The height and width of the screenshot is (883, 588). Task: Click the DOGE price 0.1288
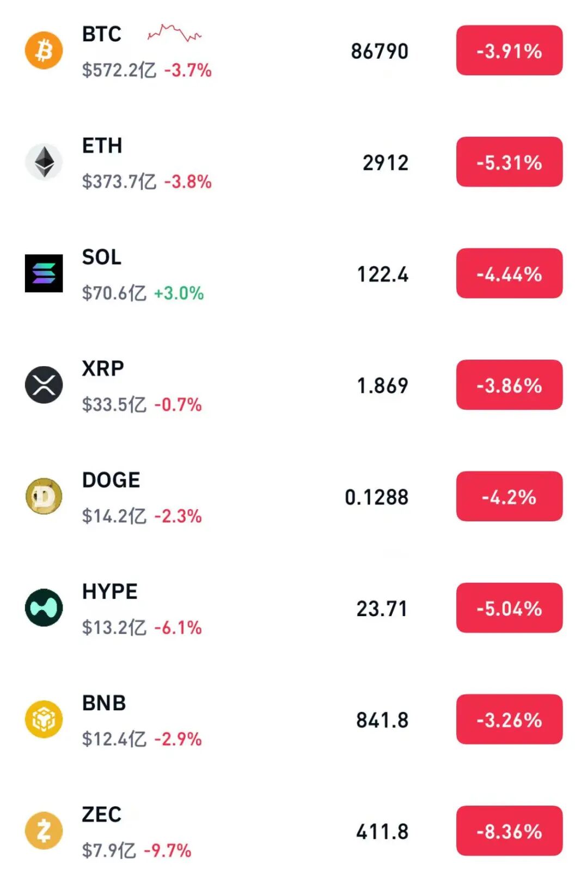(x=376, y=497)
